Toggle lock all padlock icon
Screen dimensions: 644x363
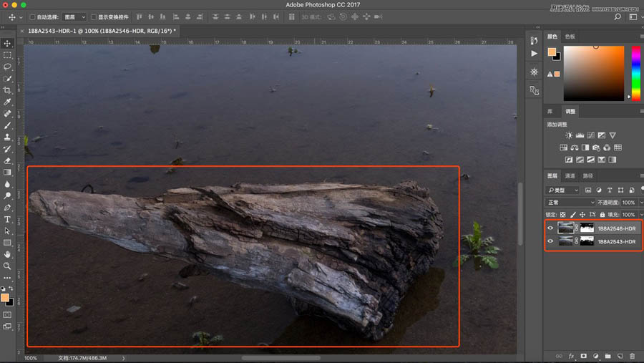tap(602, 215)
